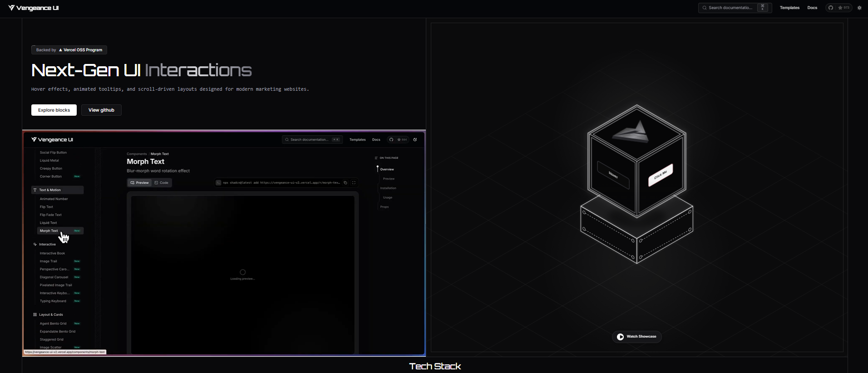This screenshot has height=373, width=868.
Task: Copy the npx shadcn install command icon
Action: (345, 183)
